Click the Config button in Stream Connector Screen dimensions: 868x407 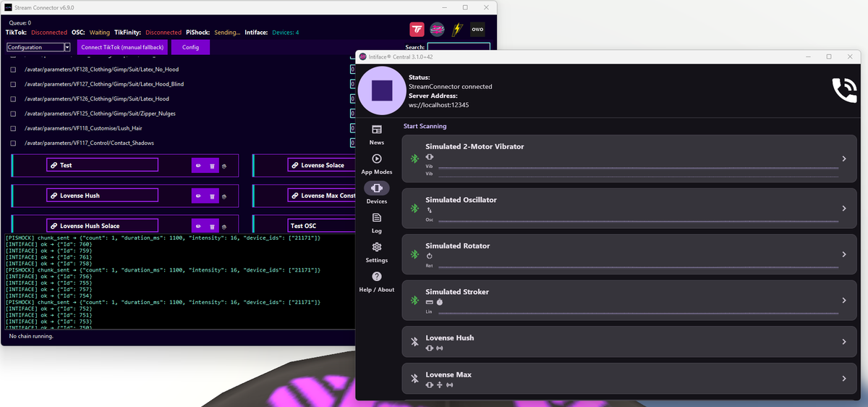pos(190,47)
